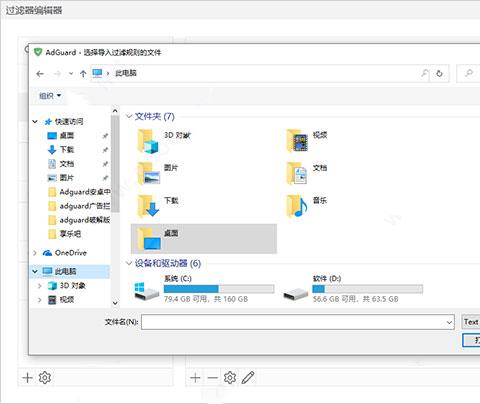Select the 视频 folder icon in the main pane
Image resolution: width=480 pixels, height=404 pixels.
point(297,140)
